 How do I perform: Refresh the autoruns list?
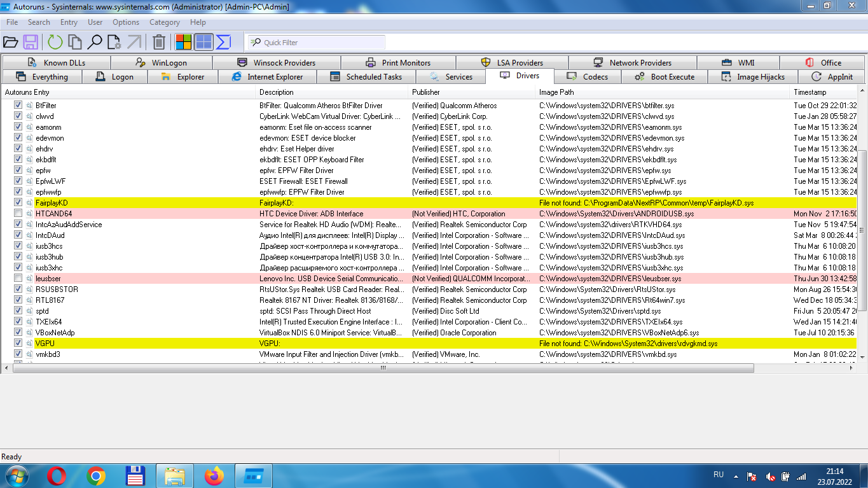pyautogui.click(x=55, y=43)
